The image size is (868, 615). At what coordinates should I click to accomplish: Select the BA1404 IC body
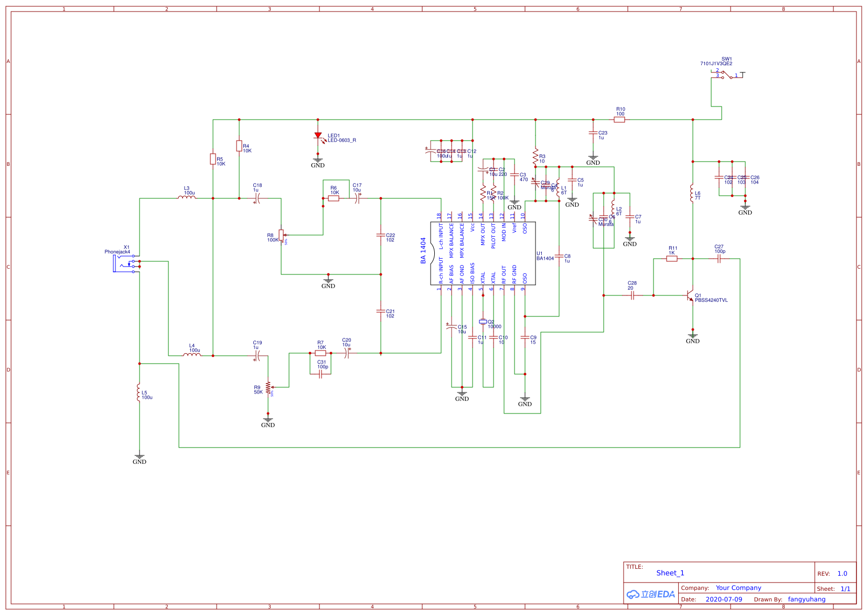pyautogui.click(x=483, y=253)
